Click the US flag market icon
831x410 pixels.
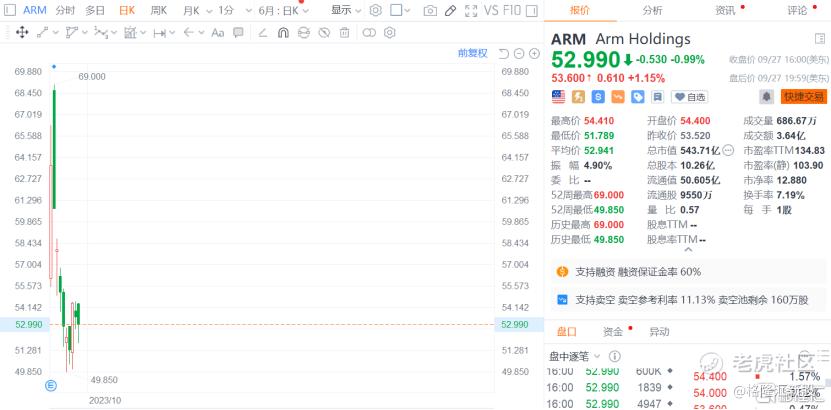click(558, 97)
